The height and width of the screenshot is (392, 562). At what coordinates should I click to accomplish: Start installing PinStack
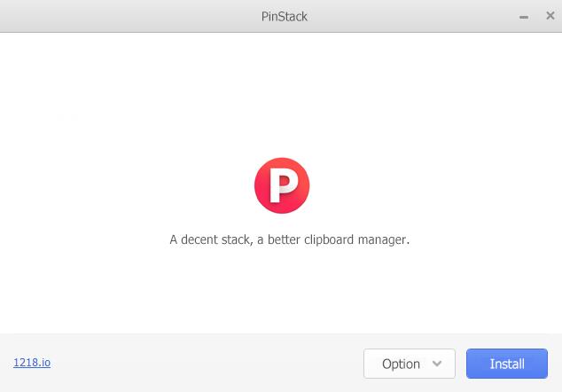point(507,364)
